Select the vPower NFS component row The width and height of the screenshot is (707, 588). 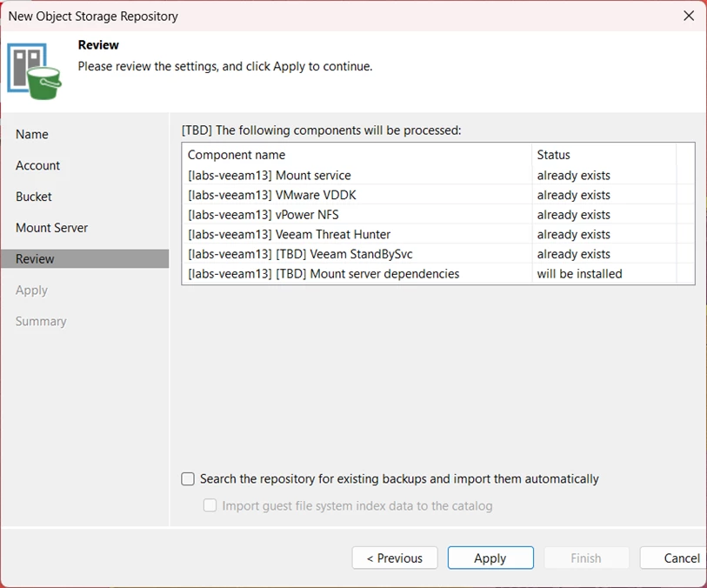pyautogui.click(x=437, y=215)
